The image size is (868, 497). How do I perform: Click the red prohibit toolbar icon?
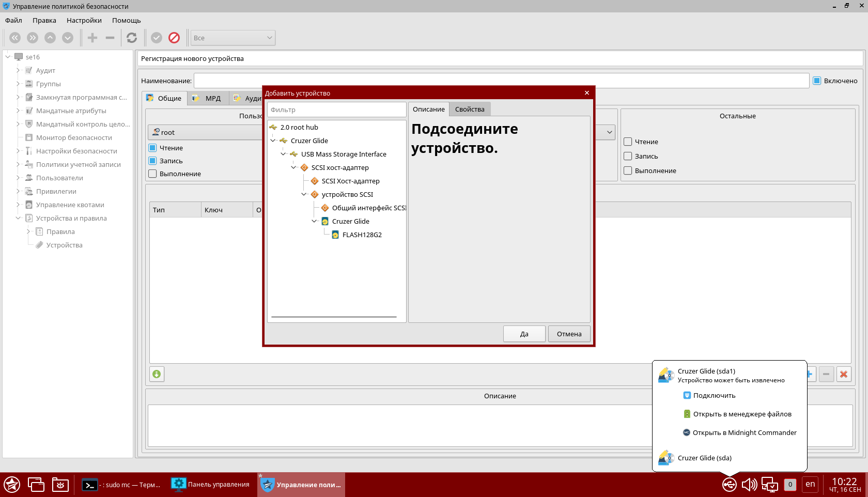[174, 38]
